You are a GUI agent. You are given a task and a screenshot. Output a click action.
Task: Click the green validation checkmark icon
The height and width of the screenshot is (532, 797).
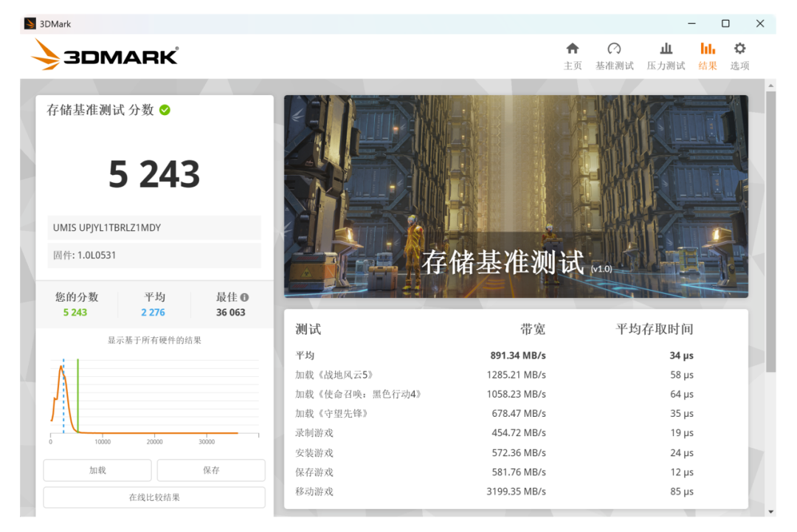tap(165, 110)
